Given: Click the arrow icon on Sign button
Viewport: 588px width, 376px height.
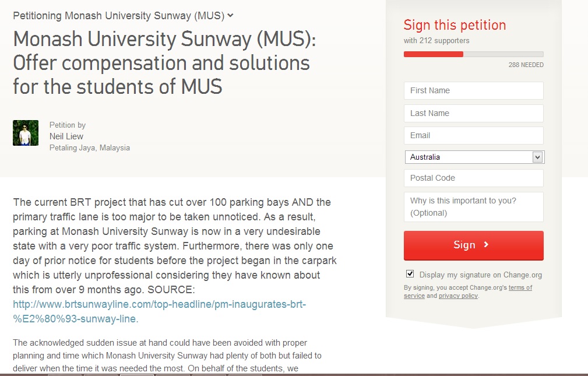Looking at the screenshot, I should coord(486,245).
